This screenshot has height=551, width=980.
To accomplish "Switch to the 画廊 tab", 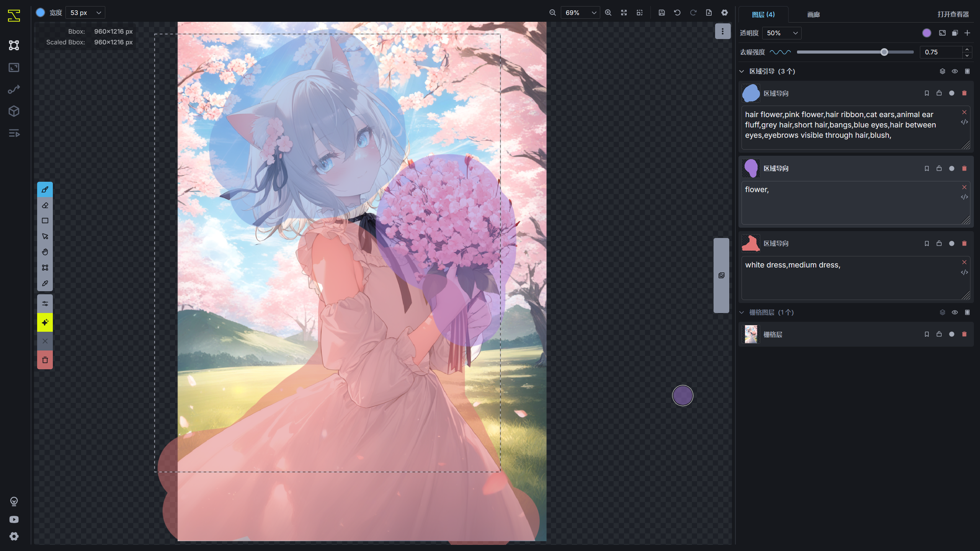I will 813,15.
